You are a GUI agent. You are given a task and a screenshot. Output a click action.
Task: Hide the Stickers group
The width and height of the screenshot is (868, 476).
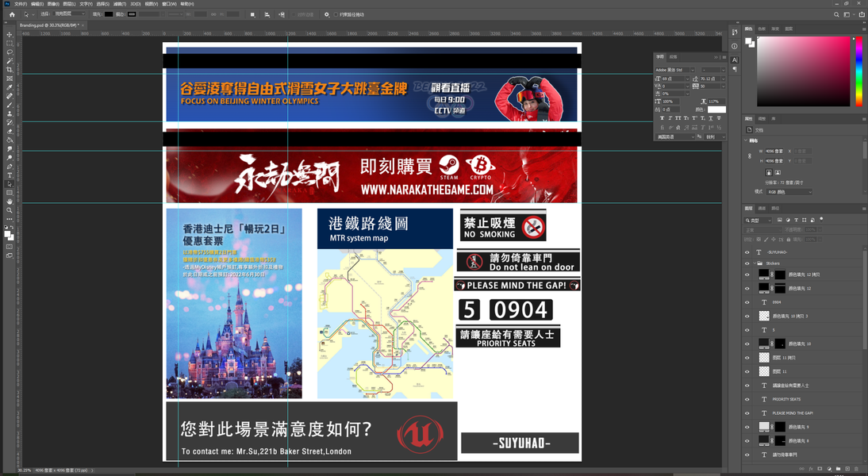tap(747, 263)
